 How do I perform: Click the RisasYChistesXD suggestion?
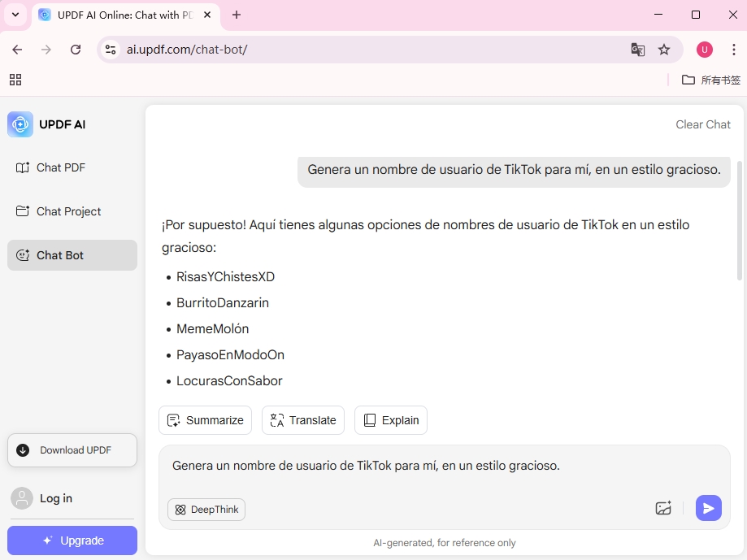pos(225,276)
